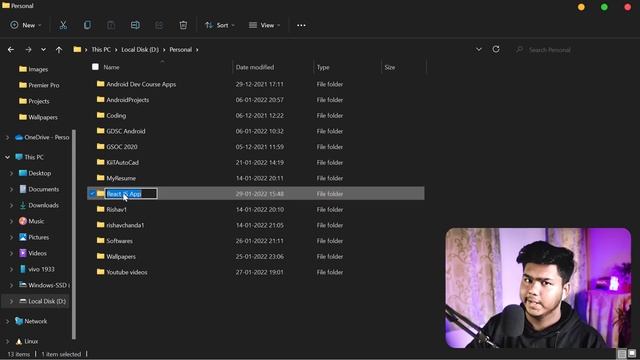Click the Rename icon in toolbar
Image resolution: width=640 pixels, height=360 pixels.
click(x=135, y=25)
